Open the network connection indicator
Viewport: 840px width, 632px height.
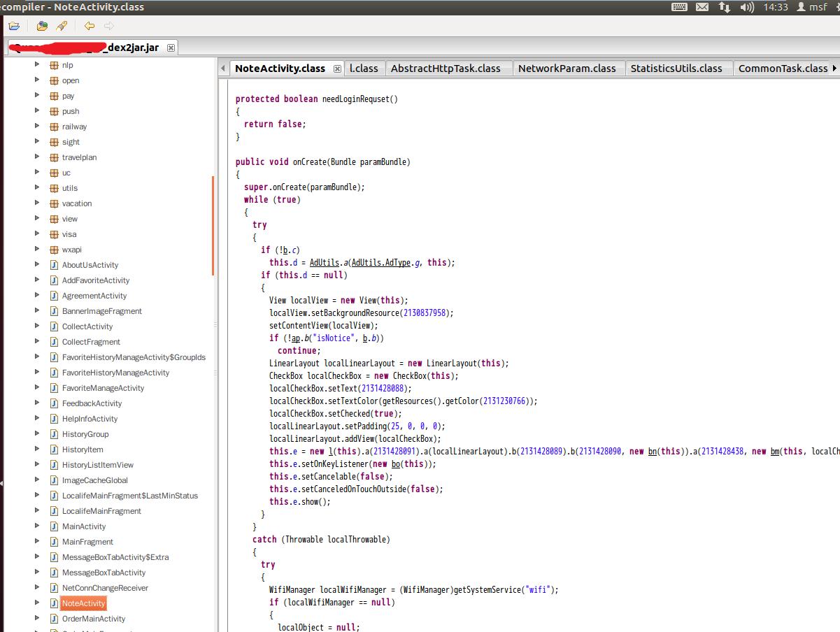(x=725, y=7)
